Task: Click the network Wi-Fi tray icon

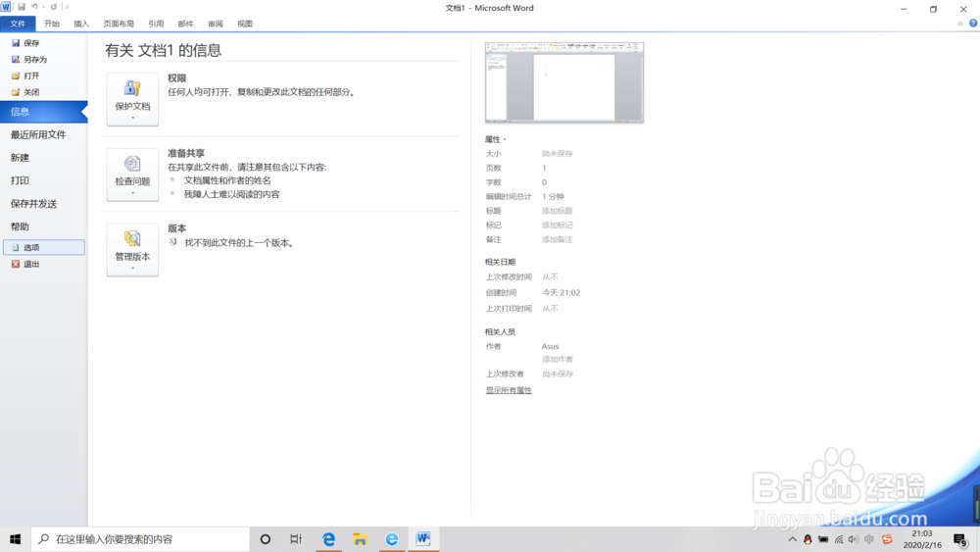Action: point(839,539)
